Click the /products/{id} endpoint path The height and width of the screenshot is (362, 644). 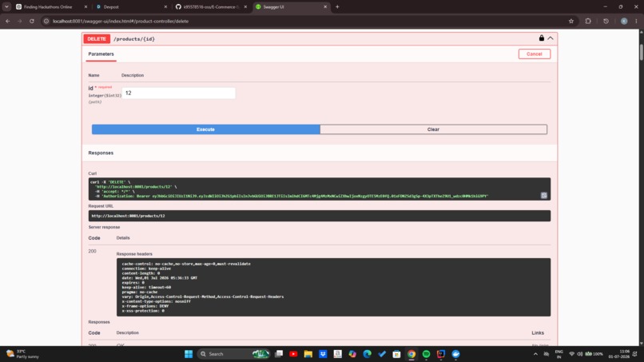[x=134, y=39]
